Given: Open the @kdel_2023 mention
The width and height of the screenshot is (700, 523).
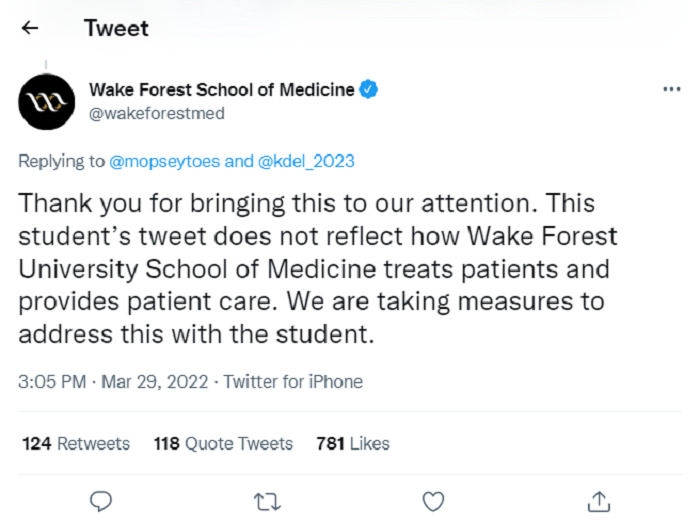Looking at the screenshot, I should [306, 161].
